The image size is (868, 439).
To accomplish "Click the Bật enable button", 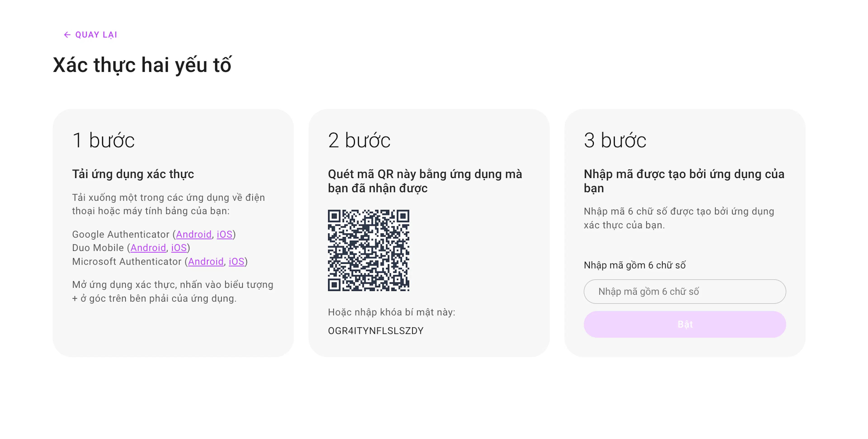I will click(685, 324).
